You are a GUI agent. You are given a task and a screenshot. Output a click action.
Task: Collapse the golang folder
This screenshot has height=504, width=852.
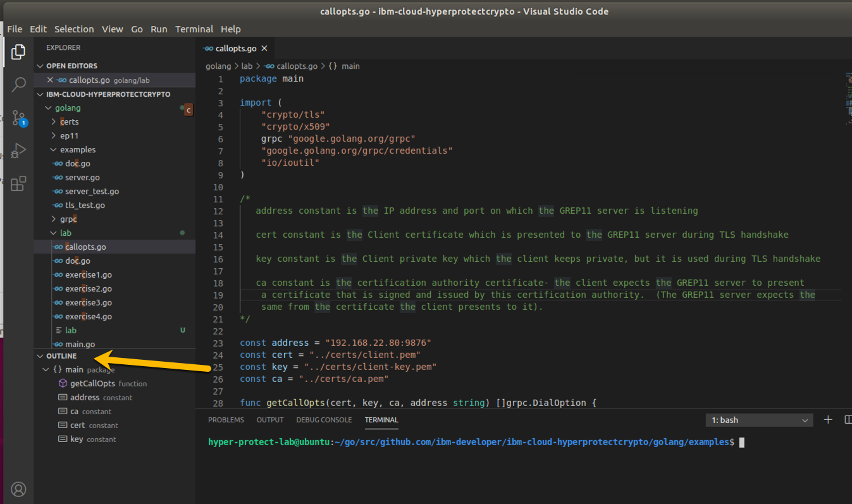point(48,108)
